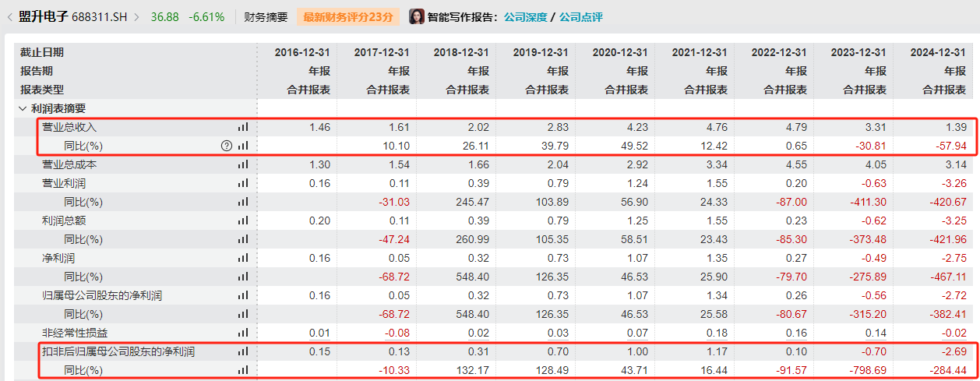Click the 归属母公司股东的净利润 row label
Viewport: 980px width, 381px height.
102,295
